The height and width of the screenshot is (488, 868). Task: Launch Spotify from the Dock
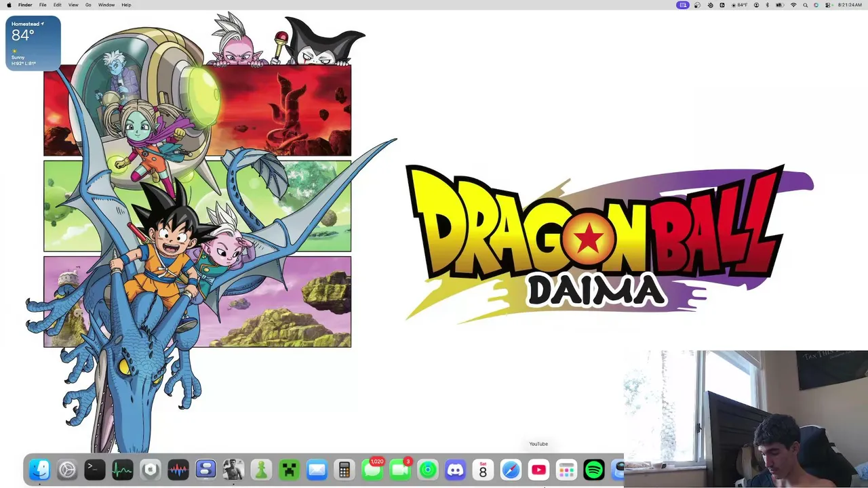[x=594, y=469]
